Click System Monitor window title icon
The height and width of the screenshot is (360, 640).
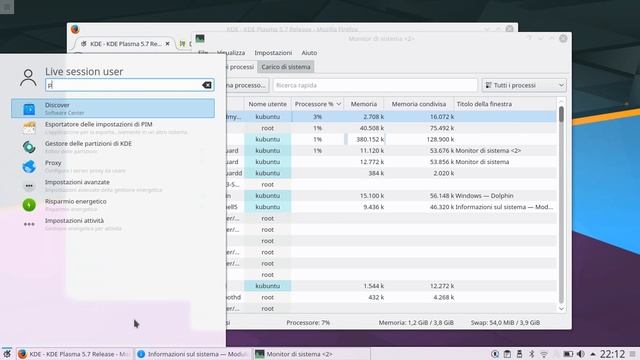tap(200, 39)
